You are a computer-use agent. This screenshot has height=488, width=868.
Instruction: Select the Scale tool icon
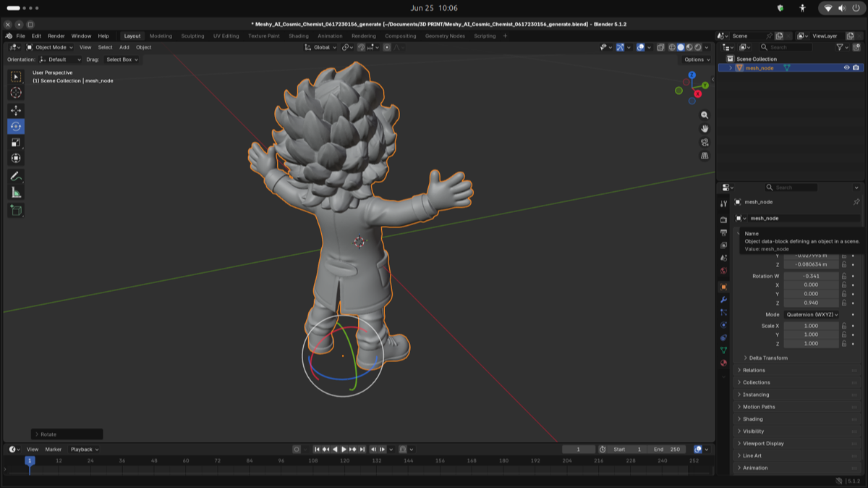click(16, 142)
